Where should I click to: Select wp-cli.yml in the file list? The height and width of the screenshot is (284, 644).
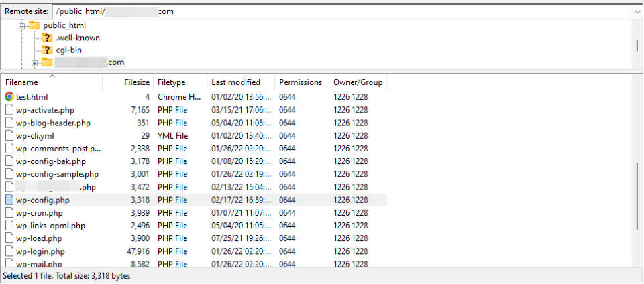[35, 136]
